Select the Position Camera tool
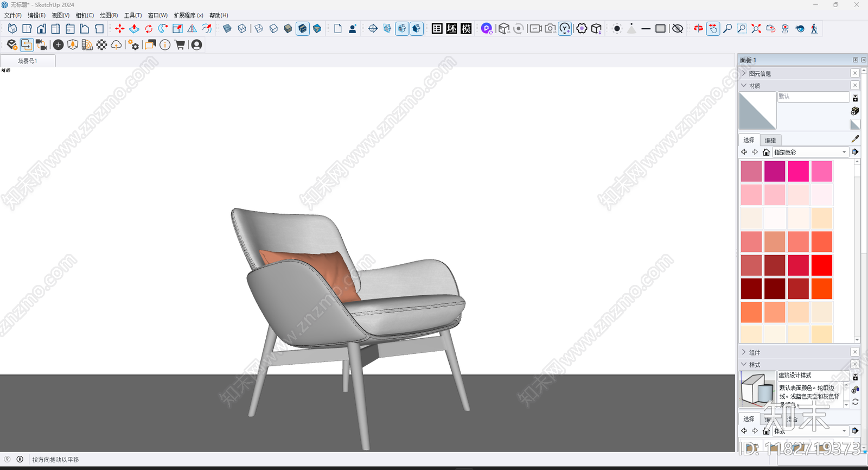The image size is (868, 470). coord(785,28)
